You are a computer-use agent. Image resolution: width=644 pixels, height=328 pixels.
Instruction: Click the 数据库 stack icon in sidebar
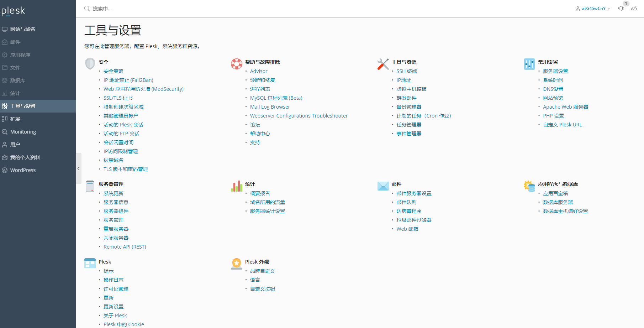[x=5, y=80]
